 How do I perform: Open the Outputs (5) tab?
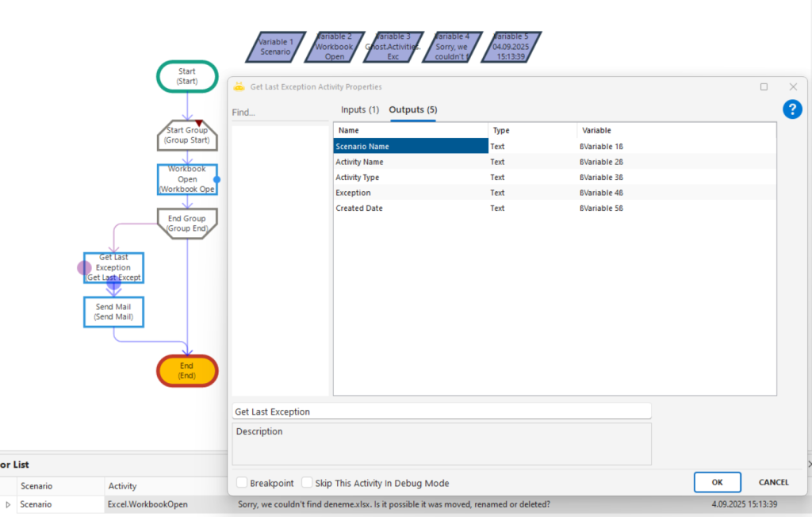tap(412, 109)
